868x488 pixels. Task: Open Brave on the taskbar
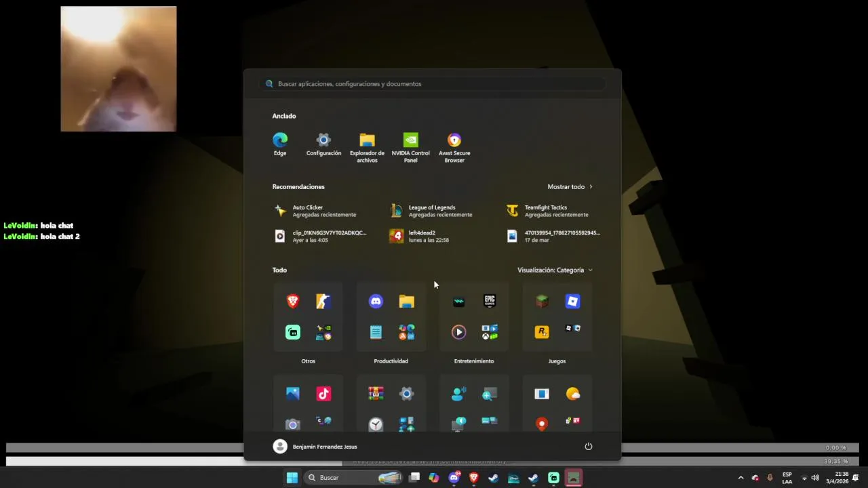click(474, 478)
